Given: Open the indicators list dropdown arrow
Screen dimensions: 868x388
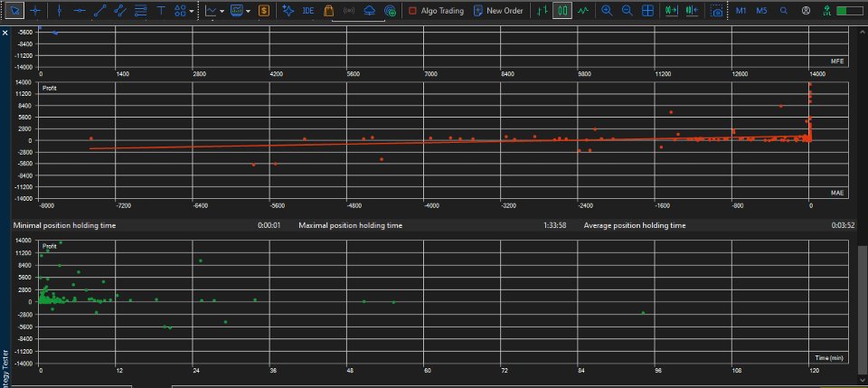Looking at the screenshot, I should pyautogui.click(x=222, y=11).
